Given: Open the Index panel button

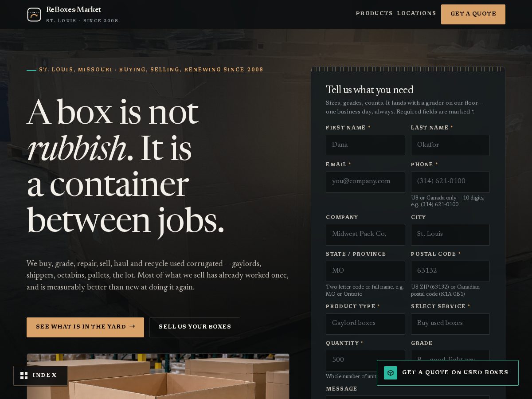Looking at the screenshot, I should (x=40, y=376).
